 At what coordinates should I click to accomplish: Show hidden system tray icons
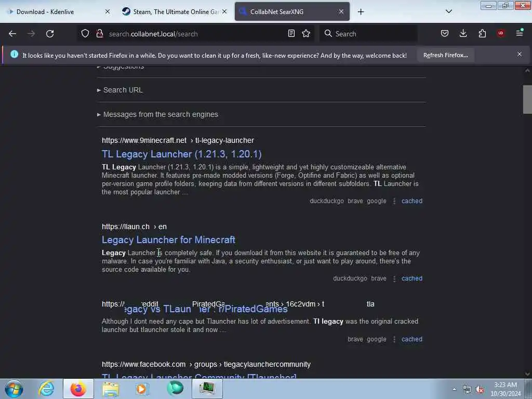[x=454, y=390]
